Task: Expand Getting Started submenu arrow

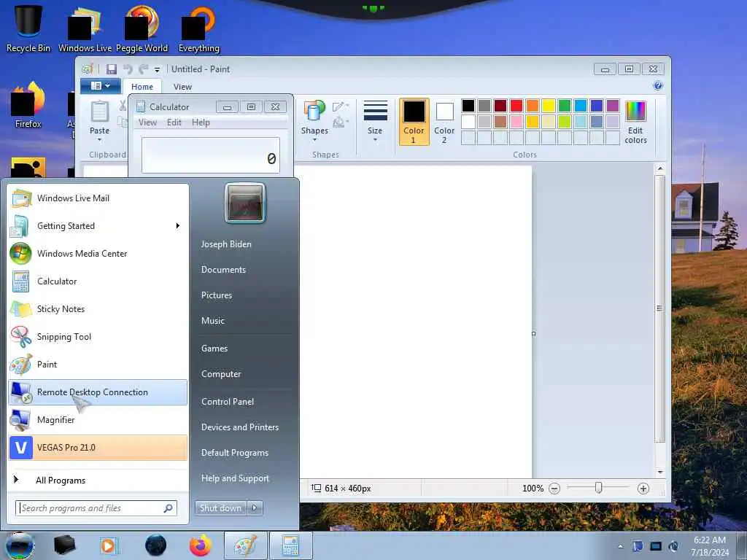Action: [x=178, y=226]
